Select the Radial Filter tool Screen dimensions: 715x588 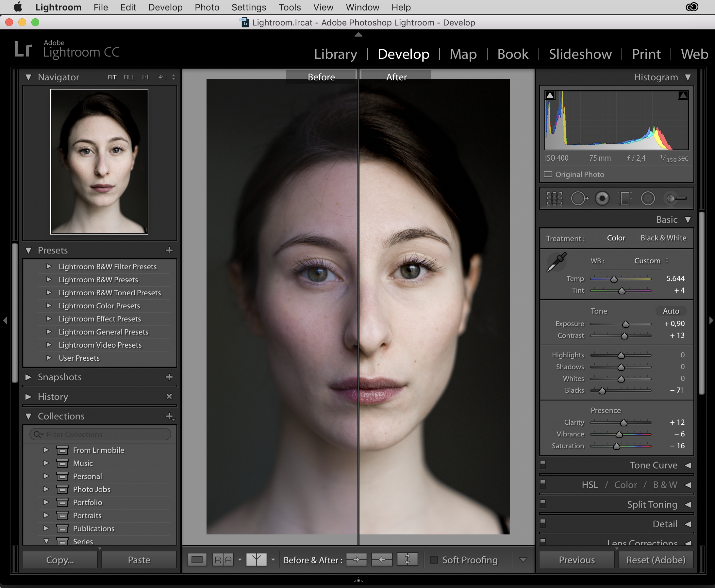[648, 198]
